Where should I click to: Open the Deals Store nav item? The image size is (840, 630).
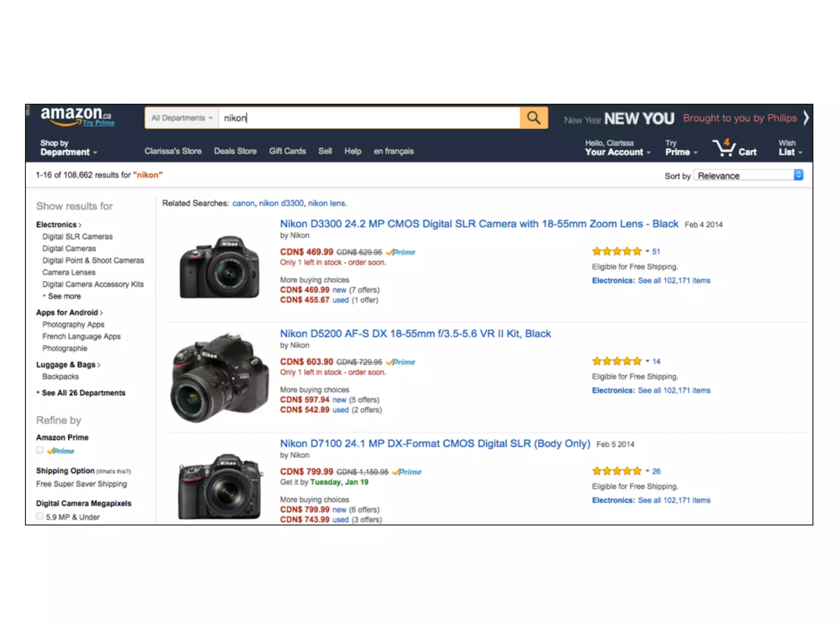click(x=235, y=151)
